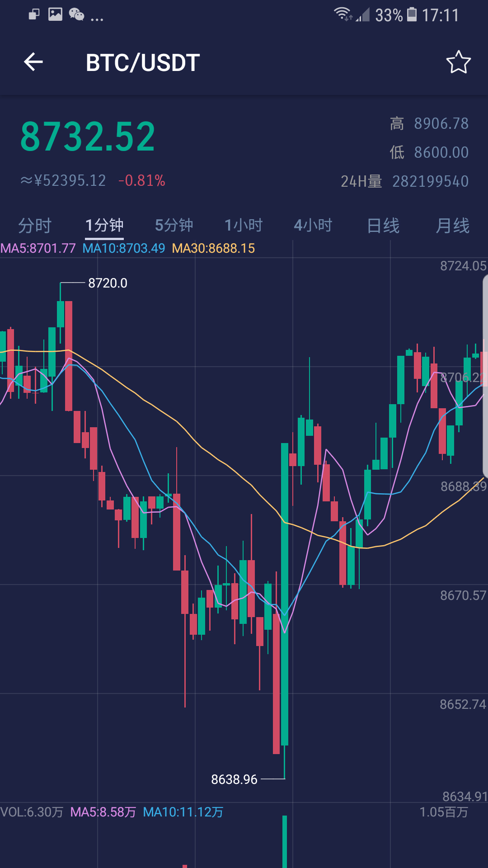Select the 4小时 chart tab
The height and width of the screenshot is (868, 488).
(x=313, y=225)
